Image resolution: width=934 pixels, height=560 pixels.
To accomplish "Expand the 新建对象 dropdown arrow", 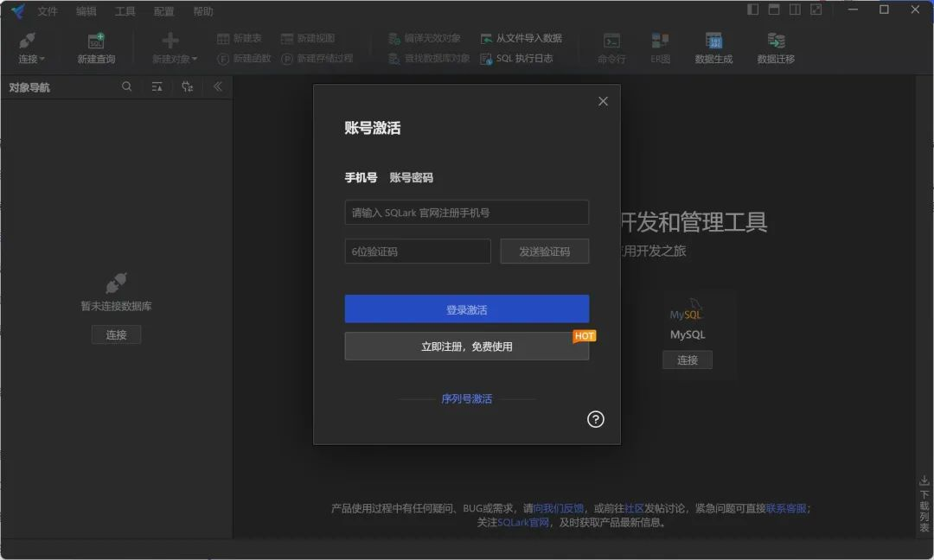I will click(x=195, y=59).
